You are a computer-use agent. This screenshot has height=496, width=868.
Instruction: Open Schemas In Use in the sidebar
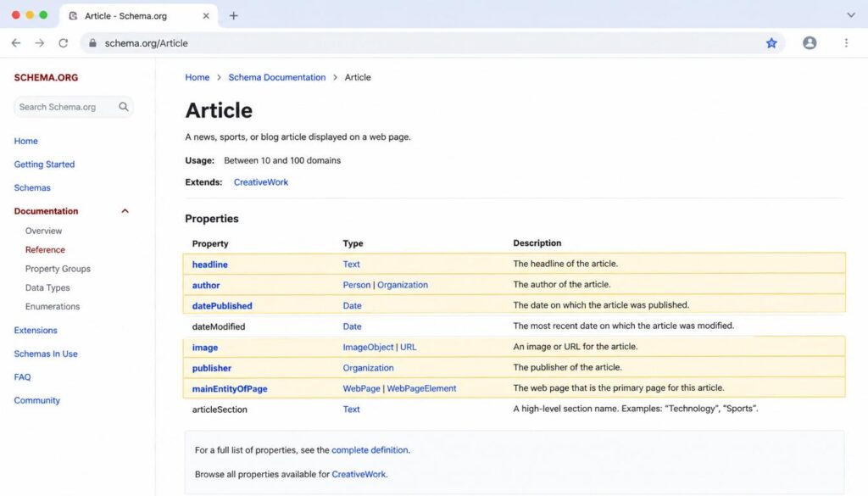pyautogui.click(x=46, y=354)
